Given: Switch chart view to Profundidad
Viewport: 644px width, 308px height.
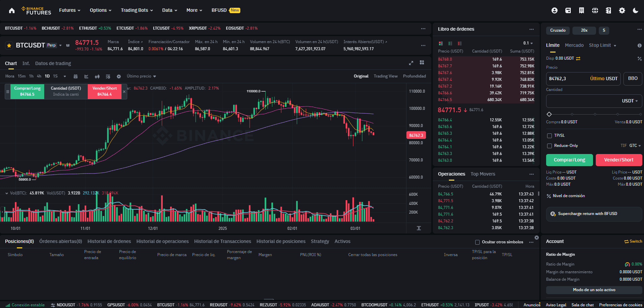Looking at the screenshot, I should [x=414, y=76].
